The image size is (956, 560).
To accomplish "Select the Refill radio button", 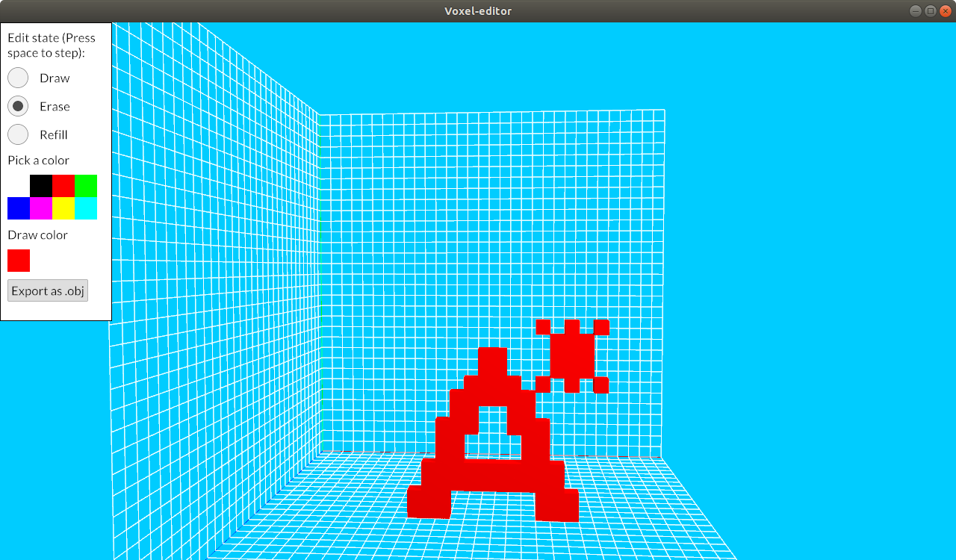I will (x=18, y=134).
